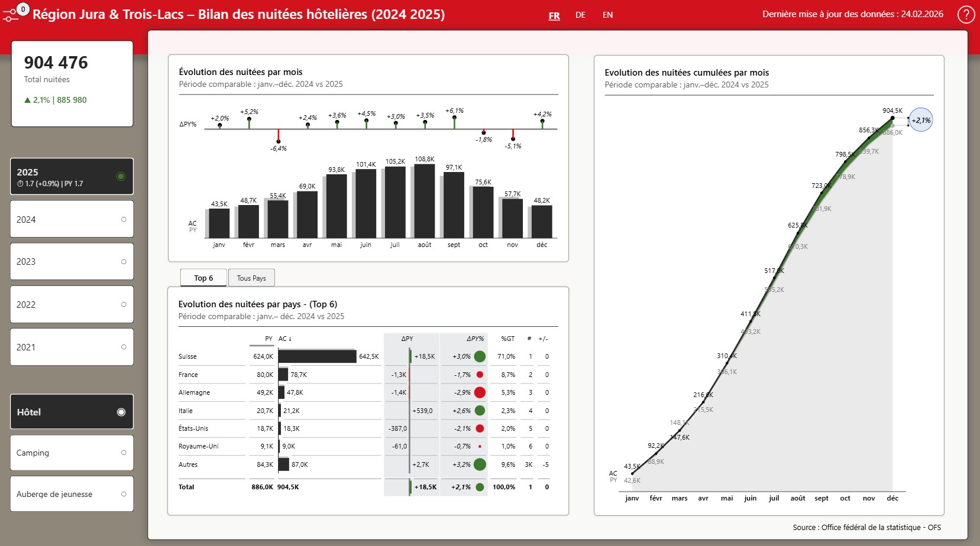Click the red dot in France row
980x546 pixels.
pyautogui.click(x=480, y=375)
